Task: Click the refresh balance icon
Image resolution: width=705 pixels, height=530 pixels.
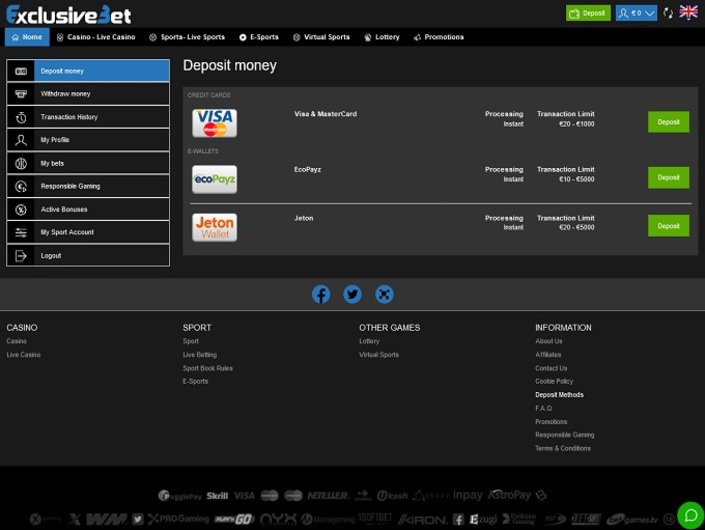Action: tap(668, 13)
